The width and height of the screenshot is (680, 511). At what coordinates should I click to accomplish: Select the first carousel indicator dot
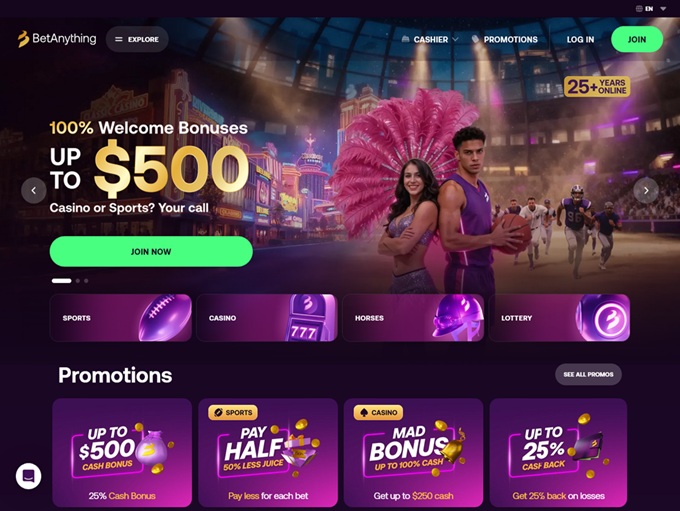pyautogui.click(x=62, y=281)
